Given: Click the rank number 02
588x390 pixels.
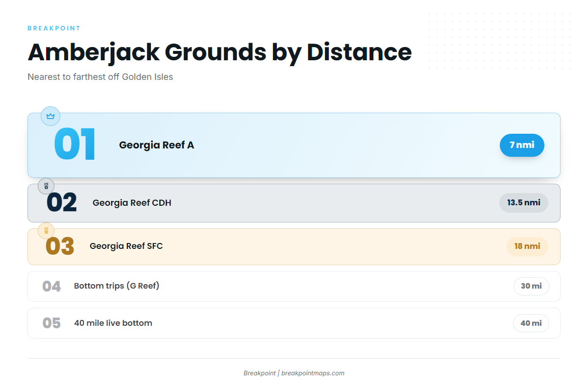Looking at the screenshot, I should pyautogui.click(x=62, y=203).
